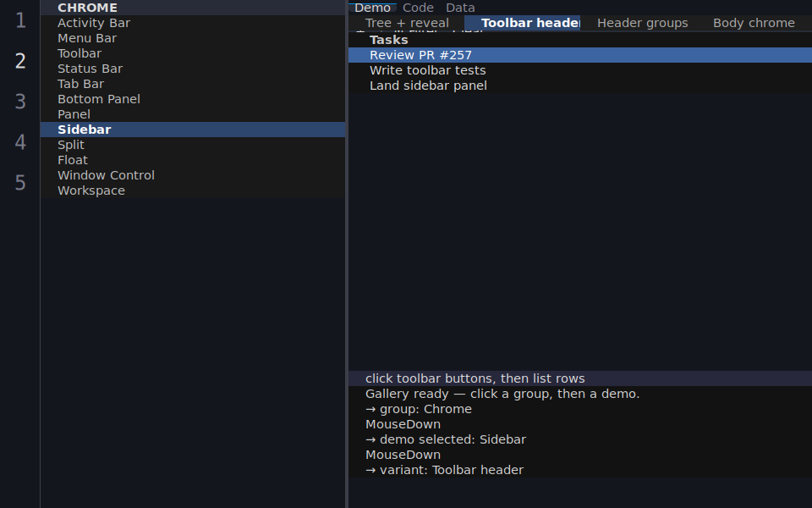Open the Header groups variant
This screenshot has width=812, height=508.
tap(642, 23)
